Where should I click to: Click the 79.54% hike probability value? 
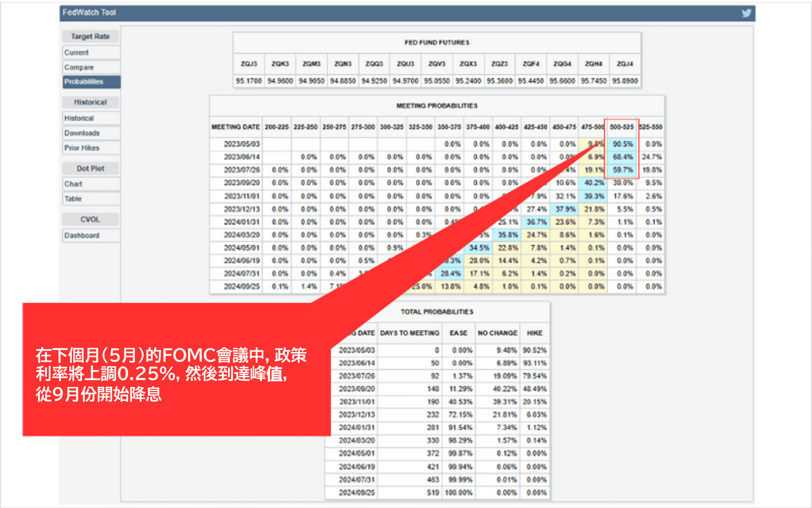click(x=534, y=376)
